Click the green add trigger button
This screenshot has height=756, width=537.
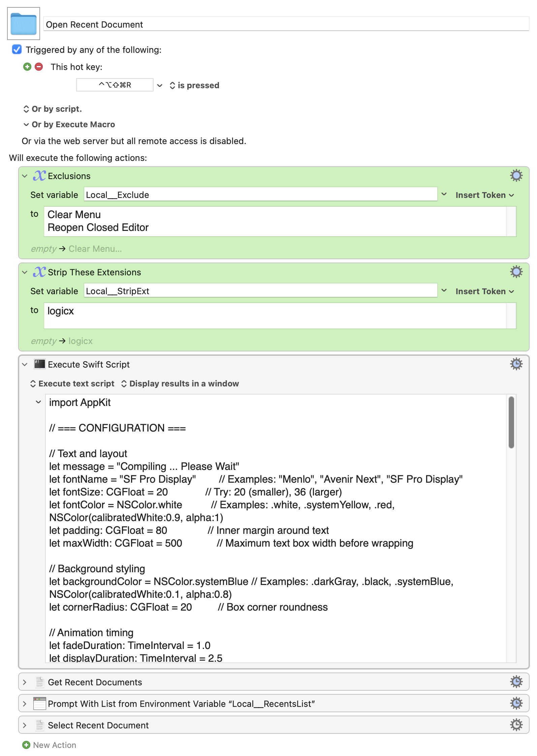coord(27,67)
